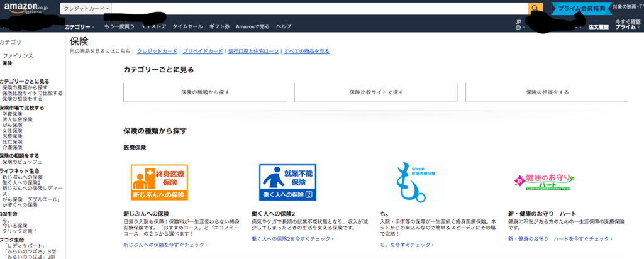Viewport: 644px width, 259px height.
Task: Select 今いる保険 under SBI生命
Action: click(x=15, y=226)
